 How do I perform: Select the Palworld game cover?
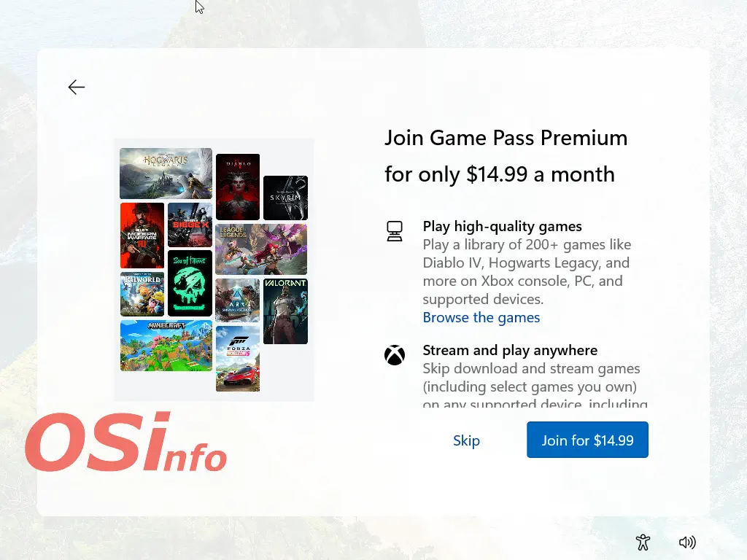(x=142, y=294)
